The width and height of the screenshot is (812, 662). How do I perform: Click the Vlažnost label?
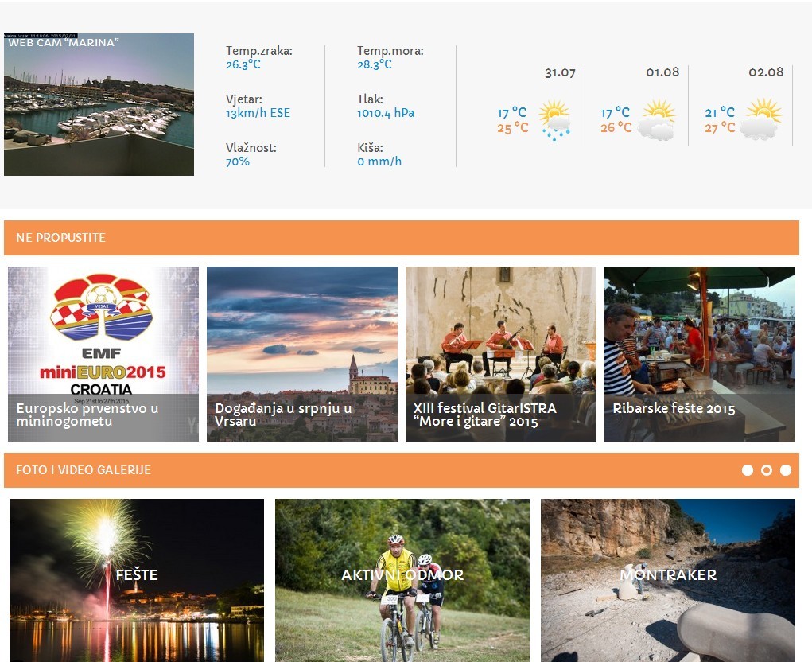pyautogui.click(x=251, y=148)
